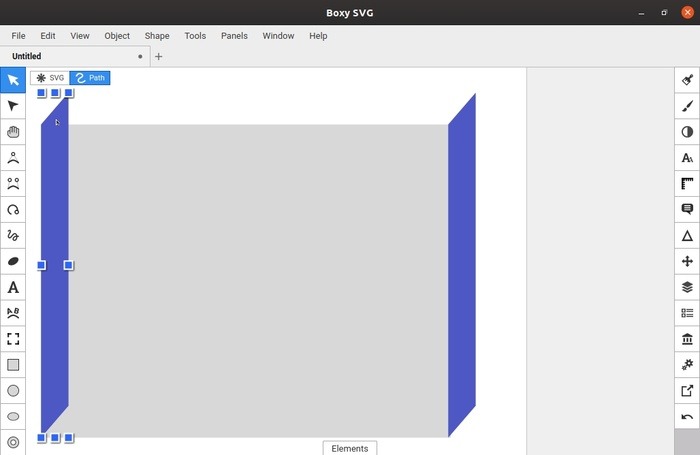Click the right blue parallelogram shape
The height and width of the screenshot is (455, 700).
pyautogui.click(x=462, y=266)
